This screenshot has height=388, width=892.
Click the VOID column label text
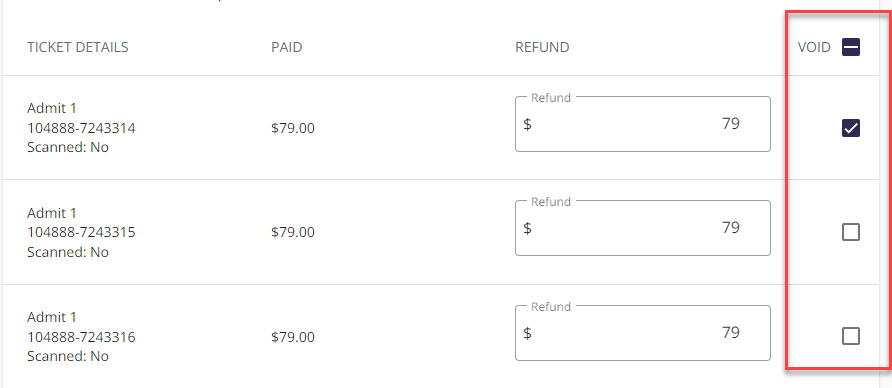coord(815,47)
